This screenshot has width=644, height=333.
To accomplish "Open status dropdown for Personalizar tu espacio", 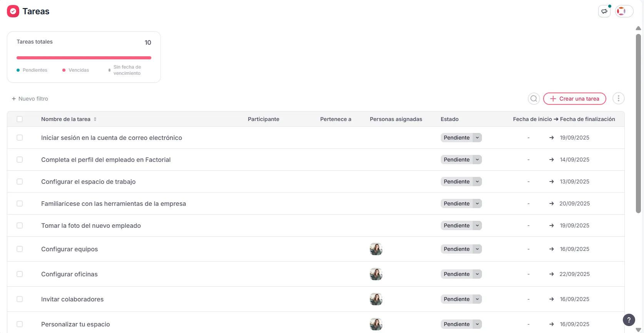I will coord(477,324).
